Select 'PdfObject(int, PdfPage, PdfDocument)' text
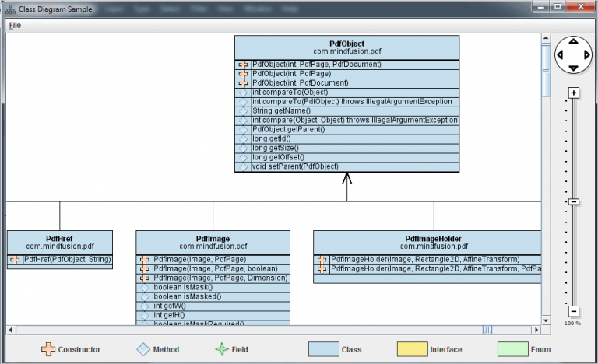 click(317, 64)
